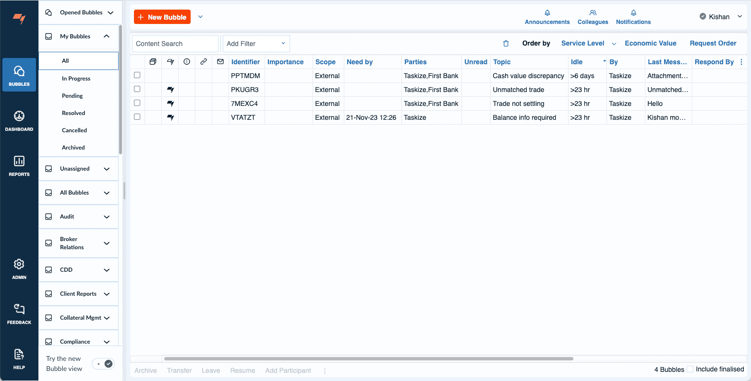
Task: Click the Announcements bell icon
Action: [x=547, y=13]
